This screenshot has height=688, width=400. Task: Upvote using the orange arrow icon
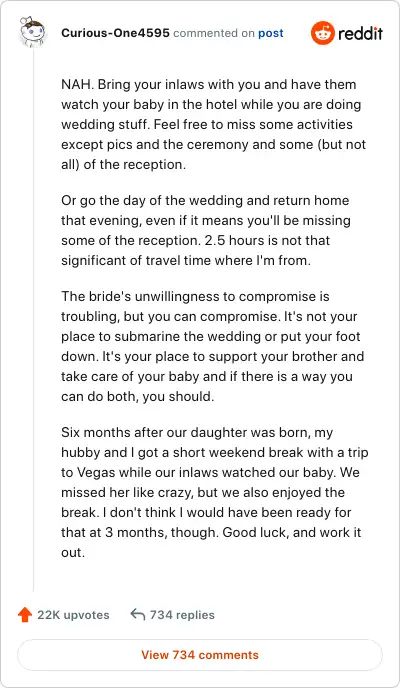[25, 615]
